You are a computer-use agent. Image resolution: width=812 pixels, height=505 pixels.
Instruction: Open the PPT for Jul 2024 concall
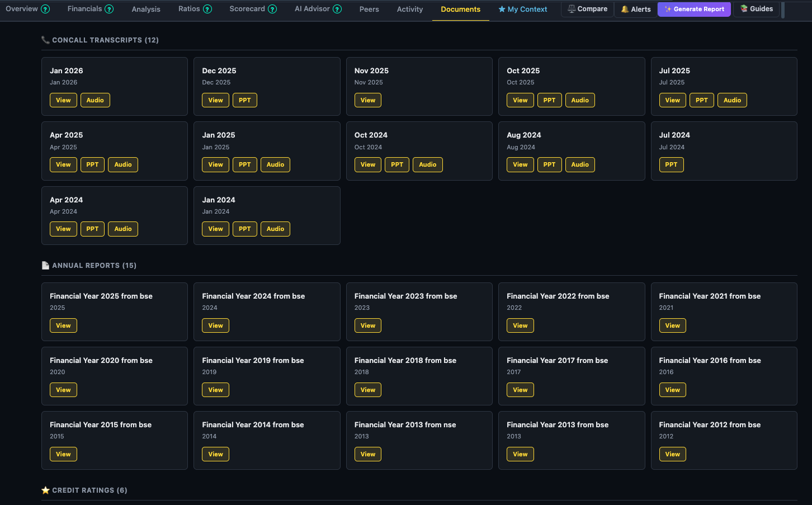pyautogui.click(x=671, y=164)
